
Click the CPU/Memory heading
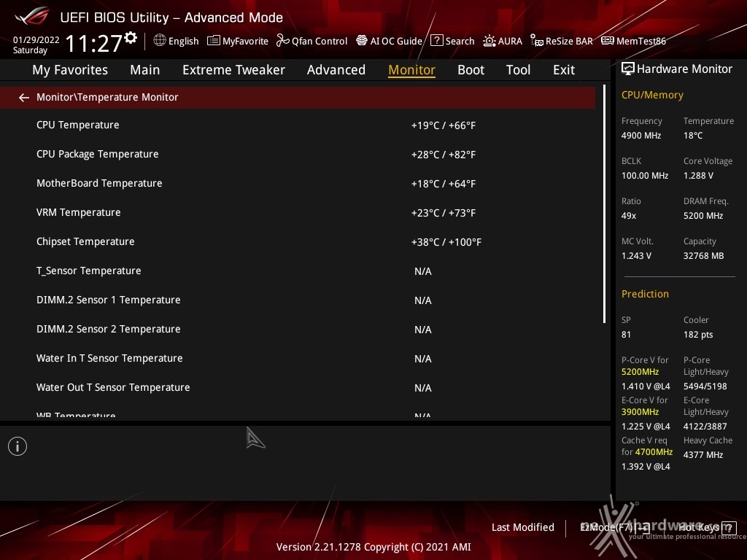tap(652, 96)
